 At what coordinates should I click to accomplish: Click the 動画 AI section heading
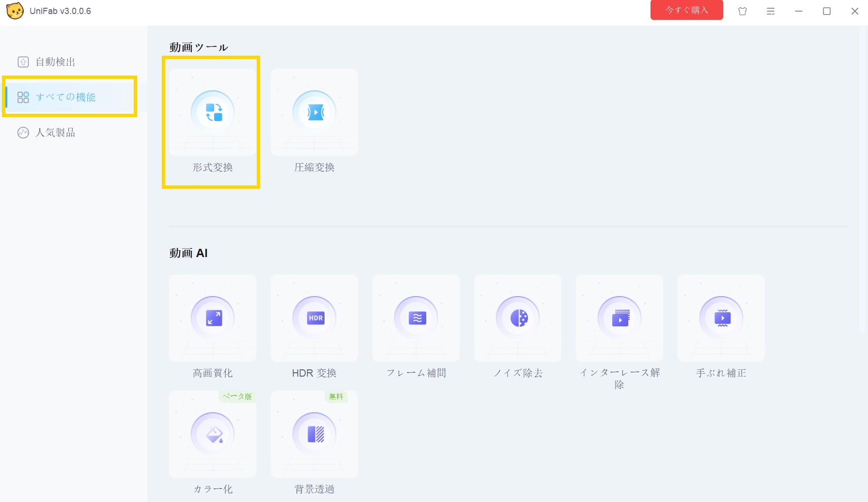(x=188, y=253)
